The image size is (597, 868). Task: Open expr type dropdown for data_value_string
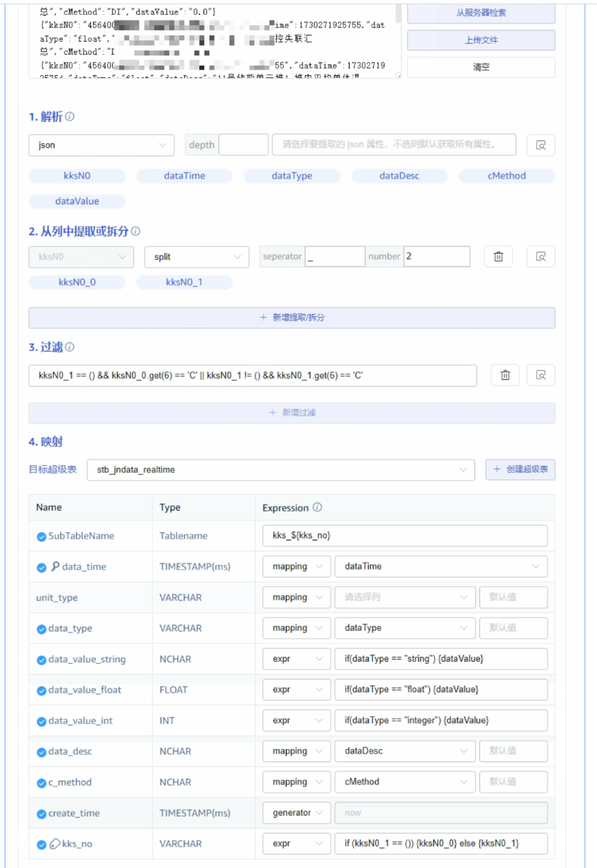coord(296,659)
